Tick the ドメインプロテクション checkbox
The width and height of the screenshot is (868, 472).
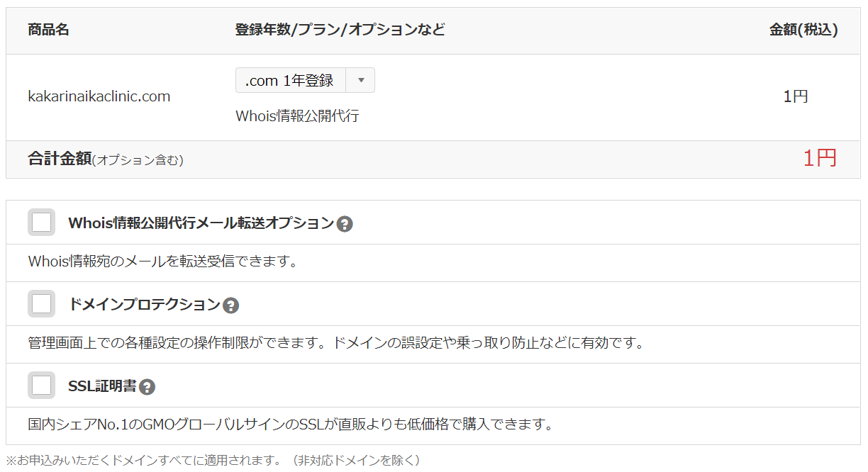(42, 304)
